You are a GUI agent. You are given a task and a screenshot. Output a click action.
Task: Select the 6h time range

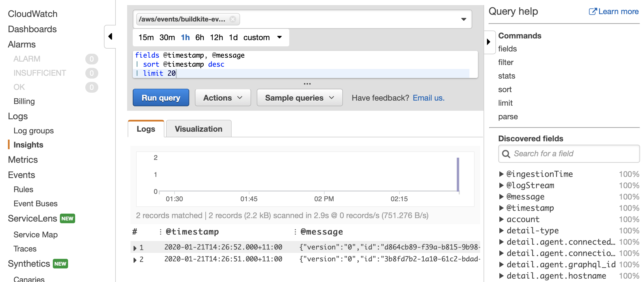(200, 37)
